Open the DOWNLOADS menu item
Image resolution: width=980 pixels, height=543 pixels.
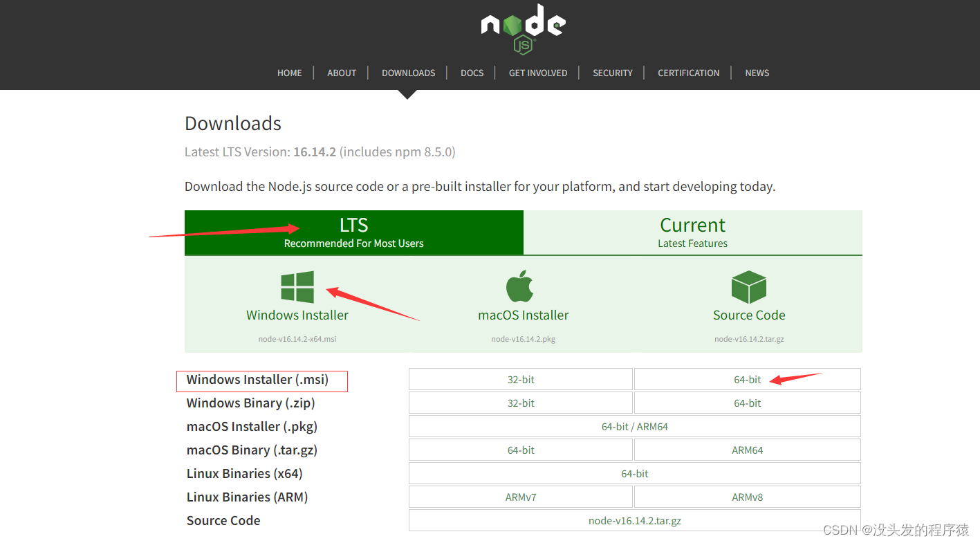point(409,73)
